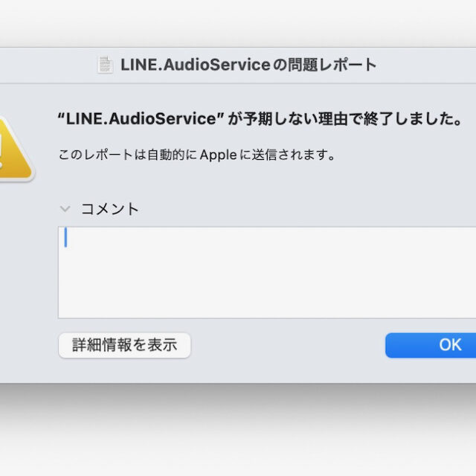The width and height of the screenshot is (476, 476).
Task: Click the が予期しない理由で終了しました heading text
Action: tap(344, 118)
